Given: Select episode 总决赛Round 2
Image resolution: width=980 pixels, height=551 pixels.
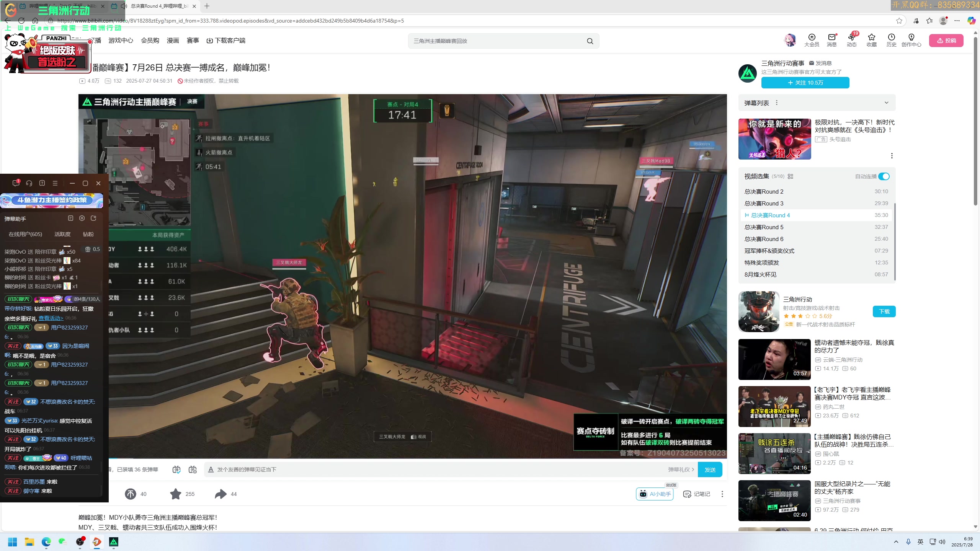Looking at the screenshot, I should 816,191.
